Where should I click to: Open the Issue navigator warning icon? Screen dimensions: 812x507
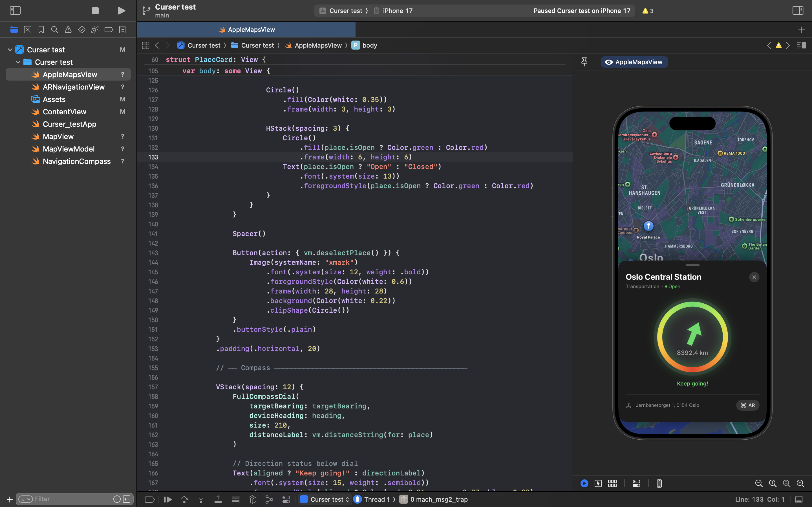point(68,30)
